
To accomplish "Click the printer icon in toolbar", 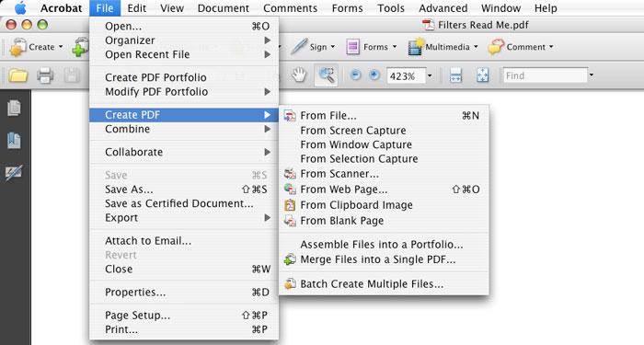I will [x=45, y=75].
